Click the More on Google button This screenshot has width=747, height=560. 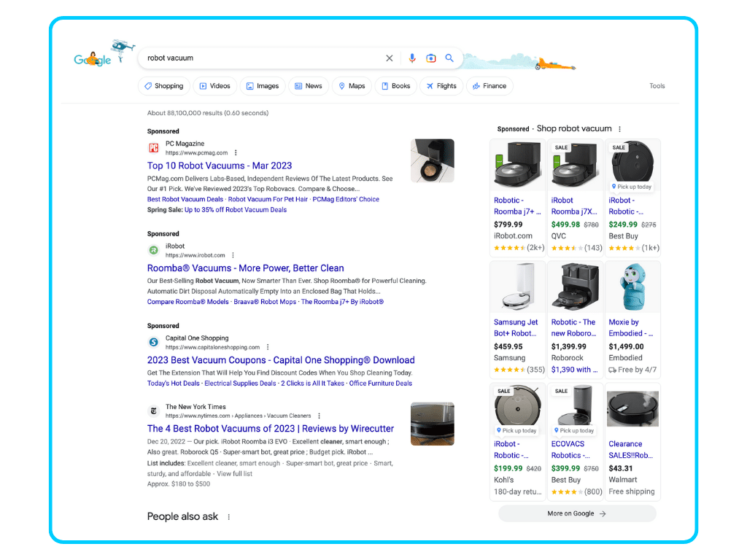point(577,513)
